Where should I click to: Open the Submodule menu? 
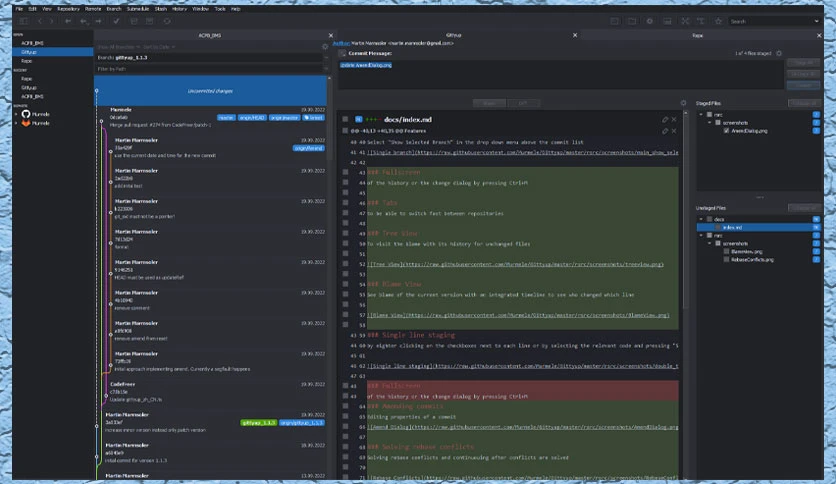[x=138, y=9]
